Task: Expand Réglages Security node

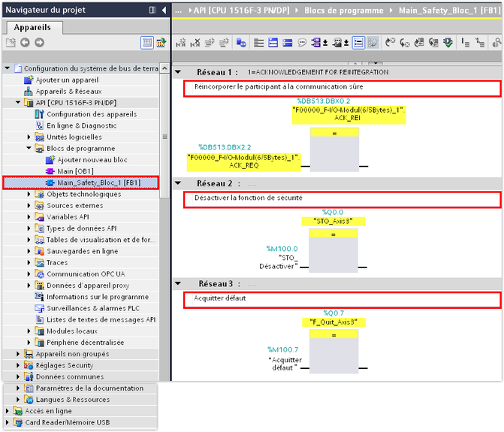Action: point(19,365)
